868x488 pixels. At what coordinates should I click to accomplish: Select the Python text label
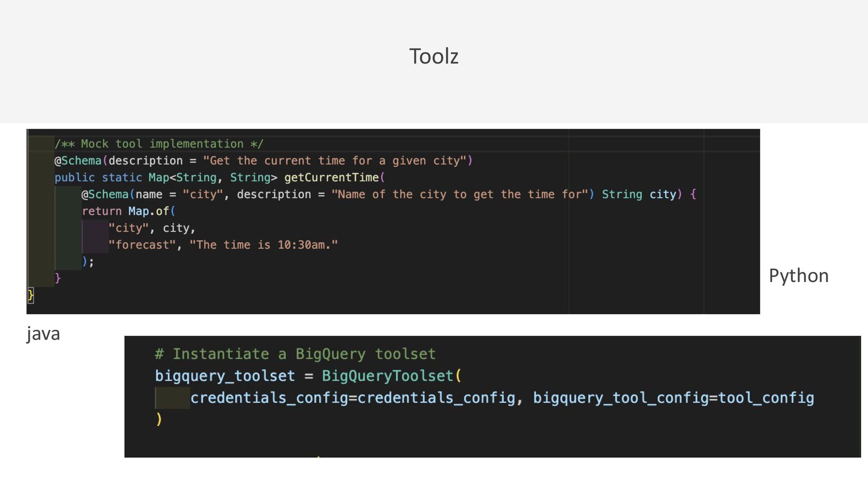click(x=798, y=276)
